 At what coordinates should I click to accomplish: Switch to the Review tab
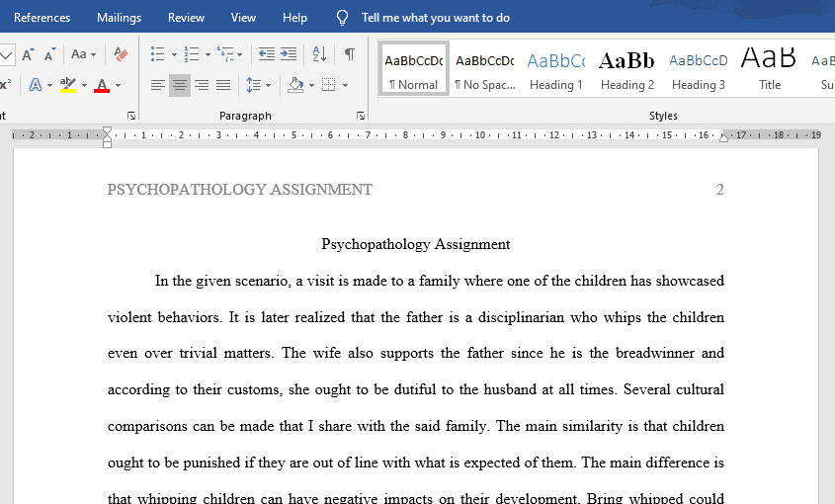(187, 18)
